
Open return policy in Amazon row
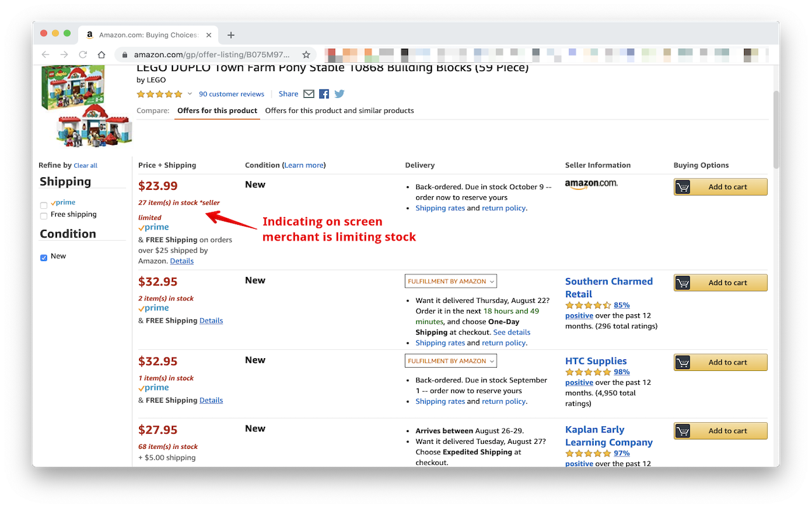point(504,208)
